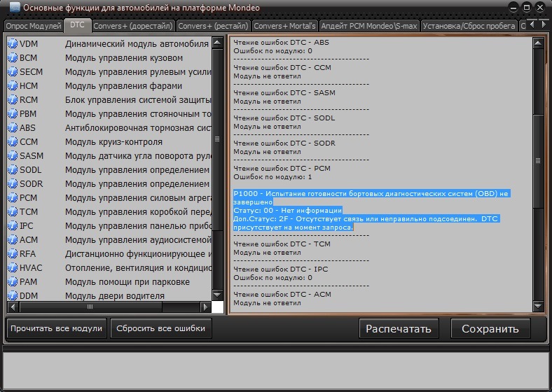Click the info icon beside TCM

pyautogui.click(x=13, y=212)
